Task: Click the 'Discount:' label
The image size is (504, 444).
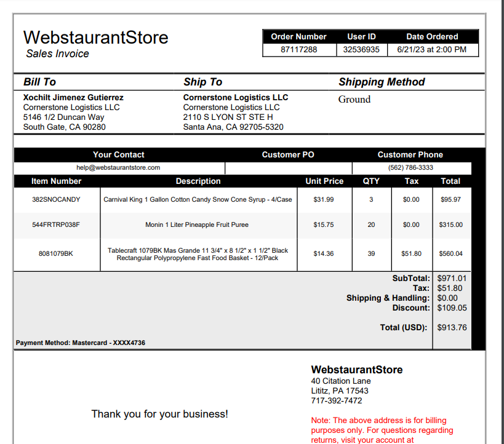Action: tap(411, 307)
